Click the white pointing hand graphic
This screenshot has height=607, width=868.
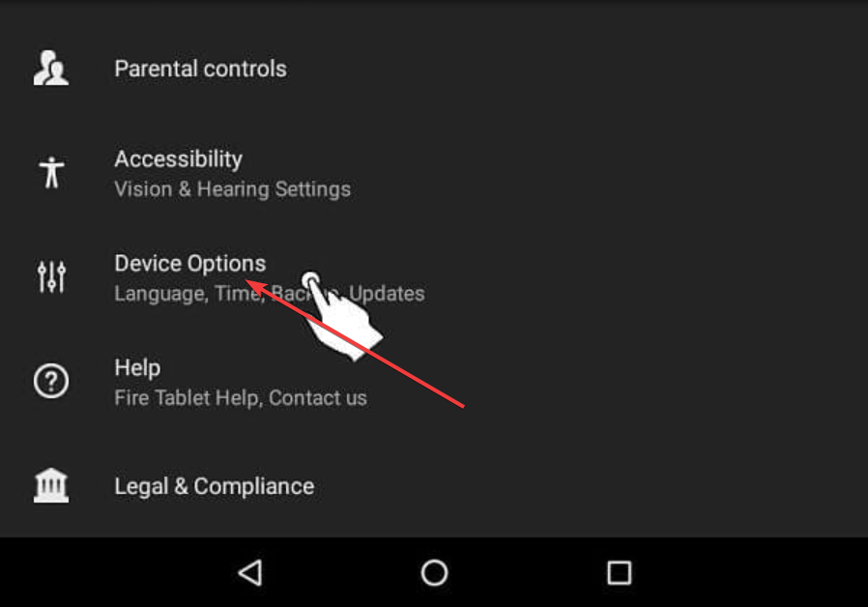coord(340,315)
